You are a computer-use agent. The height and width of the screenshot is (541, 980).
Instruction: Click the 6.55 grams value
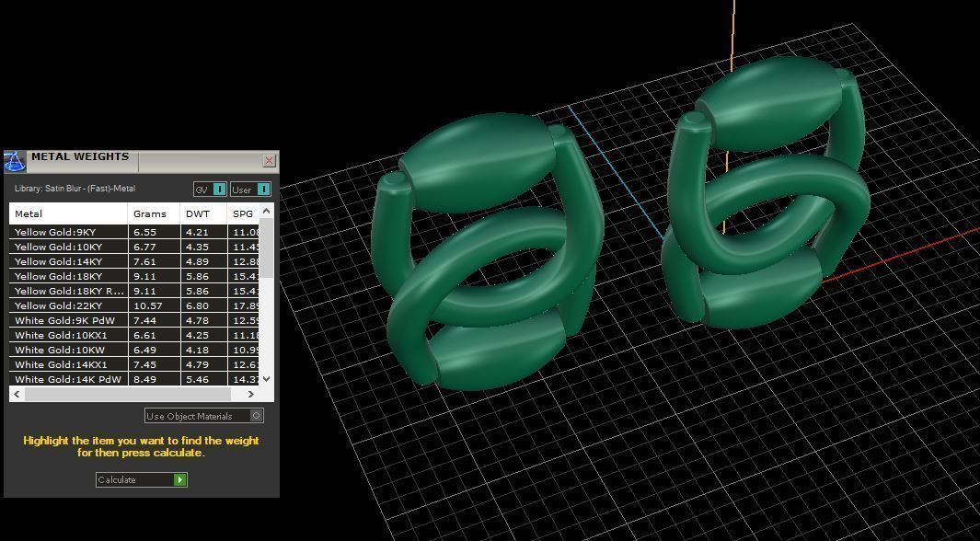145,232
